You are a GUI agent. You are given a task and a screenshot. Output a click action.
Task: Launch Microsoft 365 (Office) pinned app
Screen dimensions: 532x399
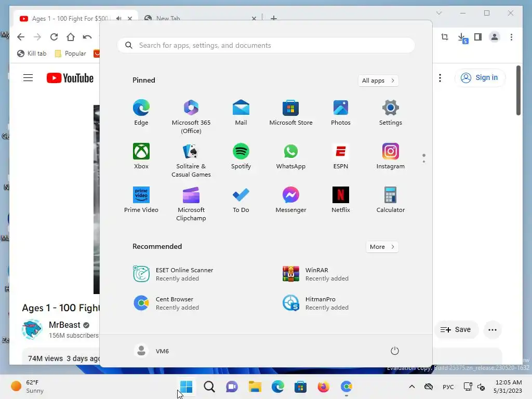(191, 117)
